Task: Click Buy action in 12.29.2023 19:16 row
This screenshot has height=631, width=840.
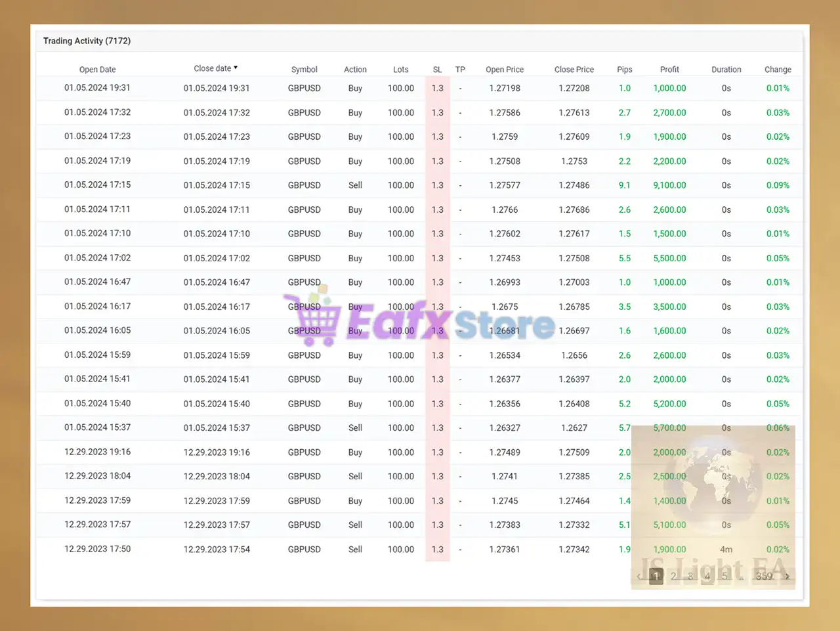Action: pyautogui.click(x=355, y=452)
